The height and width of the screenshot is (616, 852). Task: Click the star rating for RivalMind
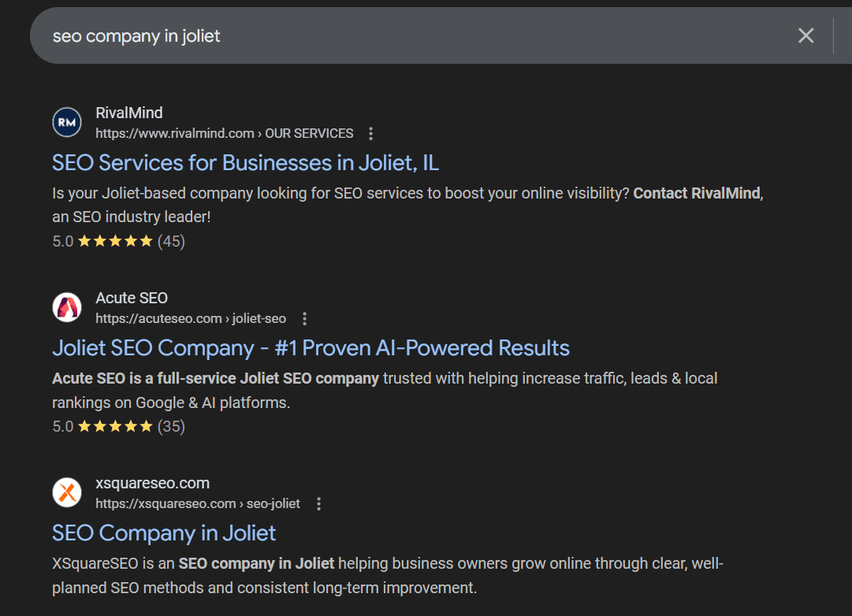click(117, 241)
